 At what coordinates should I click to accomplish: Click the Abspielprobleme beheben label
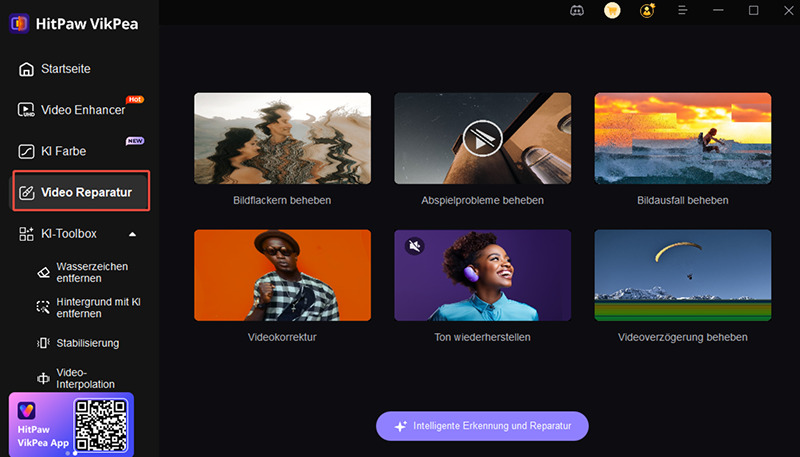click(x=482, y=200)
